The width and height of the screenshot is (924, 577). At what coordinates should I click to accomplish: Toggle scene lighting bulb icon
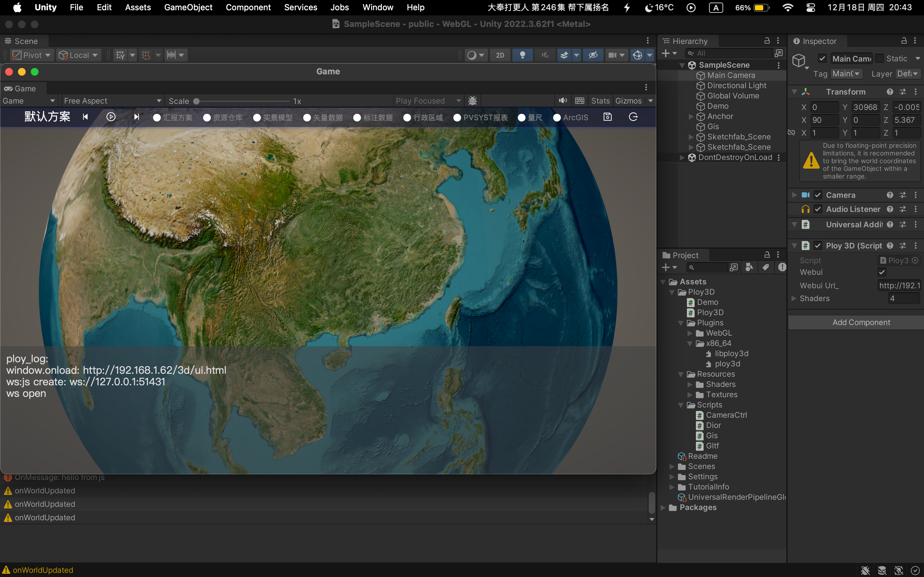522,55
